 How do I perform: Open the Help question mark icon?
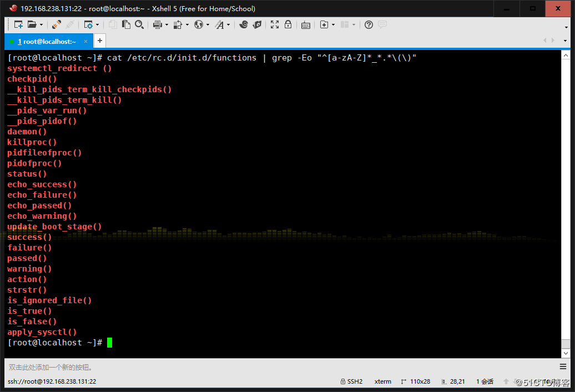(x=369, y=24)
